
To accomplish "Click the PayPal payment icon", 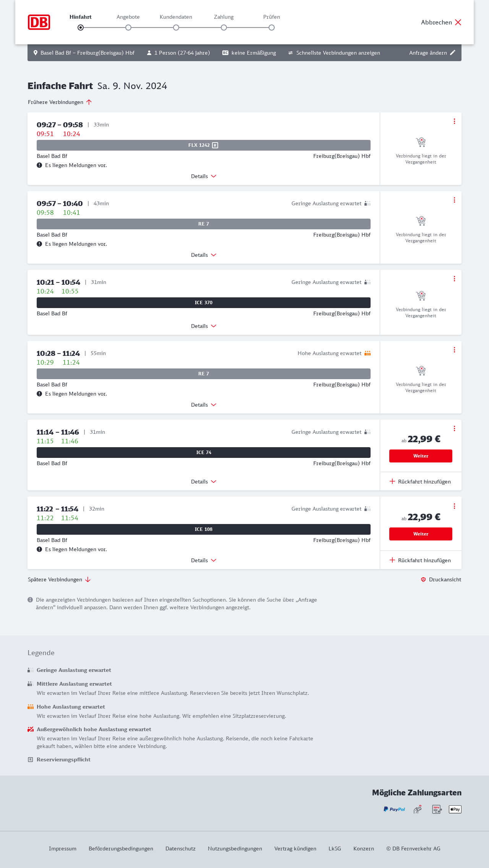I will pyautogui.click(x=394, y=809).
